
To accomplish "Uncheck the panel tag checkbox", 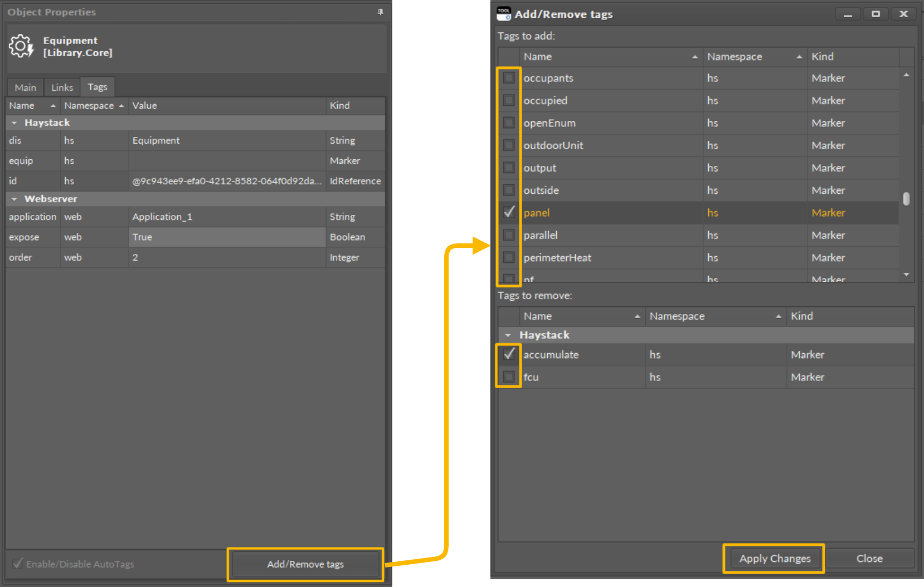I will (509, 212).
